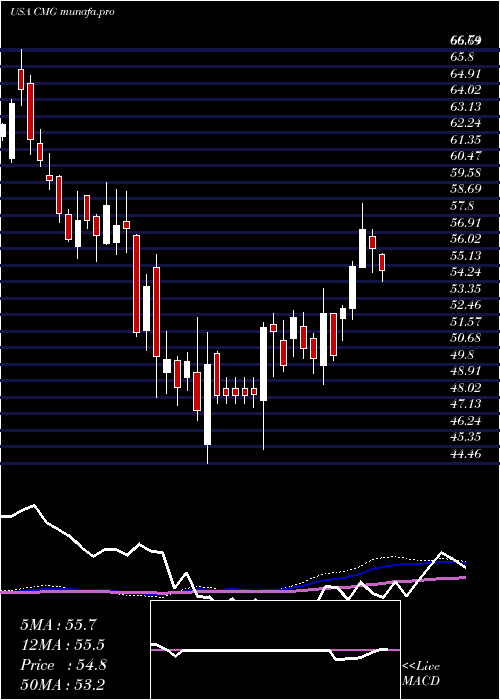Image resolution: width=500 pixels, height=700 pixels.
Task: Click the '<<Live MACD' label
Action: click(x=421, y=674)
